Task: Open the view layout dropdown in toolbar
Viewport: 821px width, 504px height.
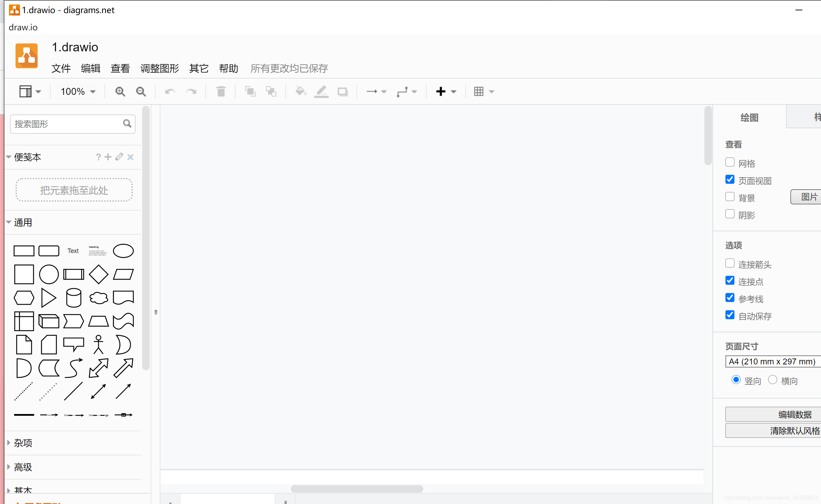Action: (30, 91)
